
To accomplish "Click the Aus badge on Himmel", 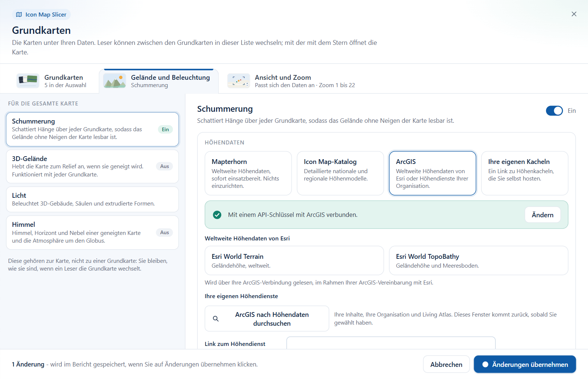I will [165, 233].
